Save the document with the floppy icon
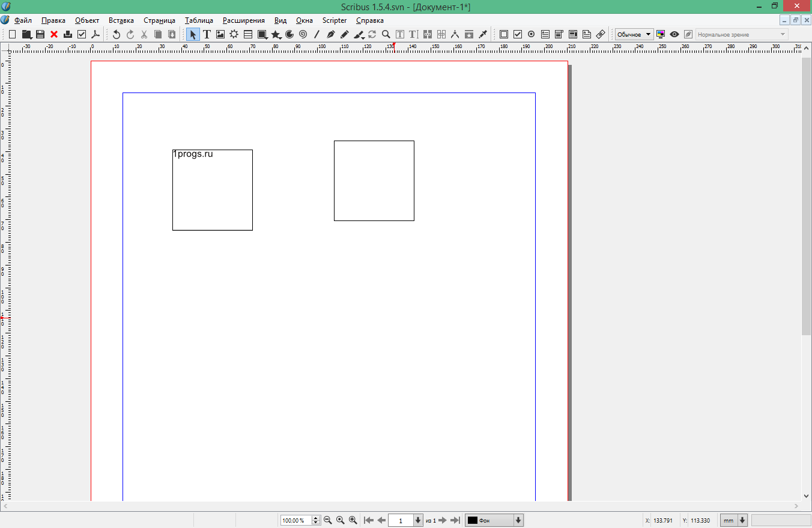812x528 pixels. point(40,34)
